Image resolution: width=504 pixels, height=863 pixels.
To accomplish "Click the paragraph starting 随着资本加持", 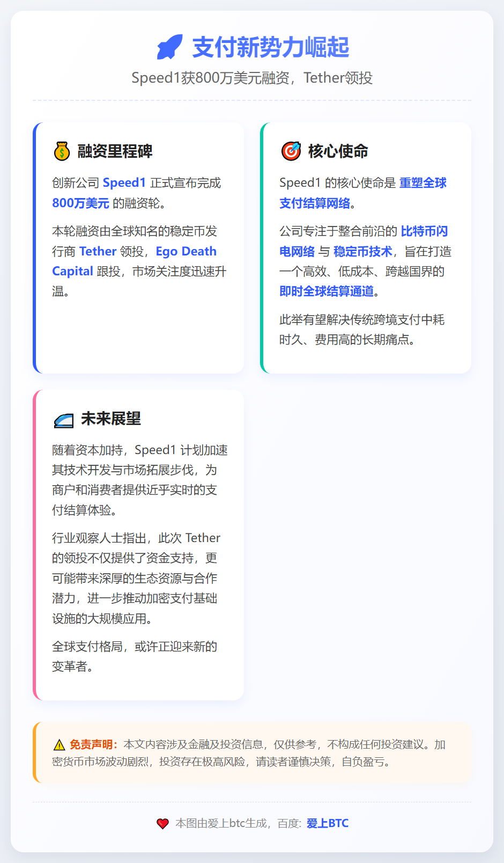I will pyautogui.click(x=139, y=480).
